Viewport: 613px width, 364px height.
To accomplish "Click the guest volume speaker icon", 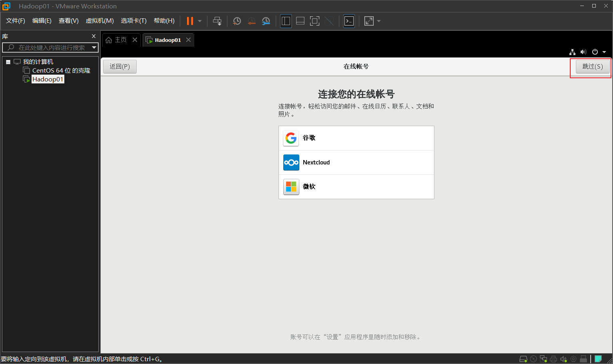I will (x=583, y=52).
